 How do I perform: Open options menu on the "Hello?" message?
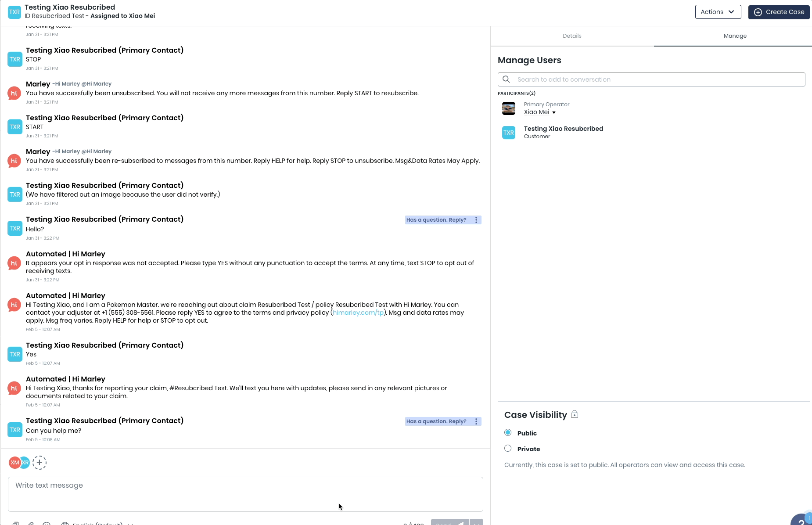[x=476, y=220]
